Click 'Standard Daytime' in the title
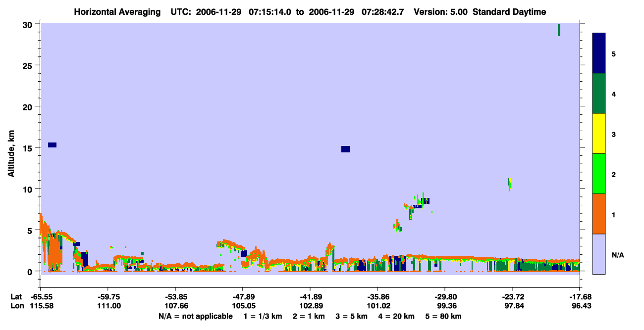644x330 pixels. pyautogui.click(x=509, y=12)
